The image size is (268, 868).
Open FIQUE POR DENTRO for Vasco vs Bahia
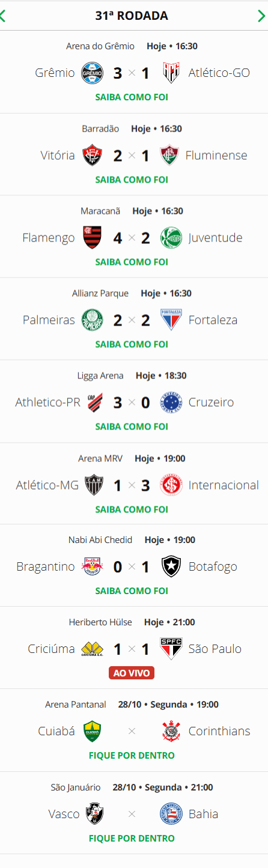coord(132,838)
